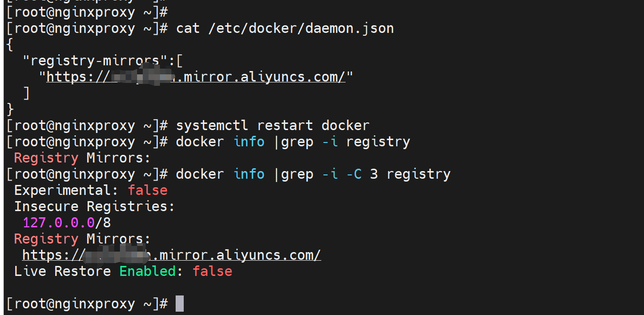The image size is (644, 315).
Task: Click the cat /etc/docker/daemon.json command text
Action: [x=285, y=28]
